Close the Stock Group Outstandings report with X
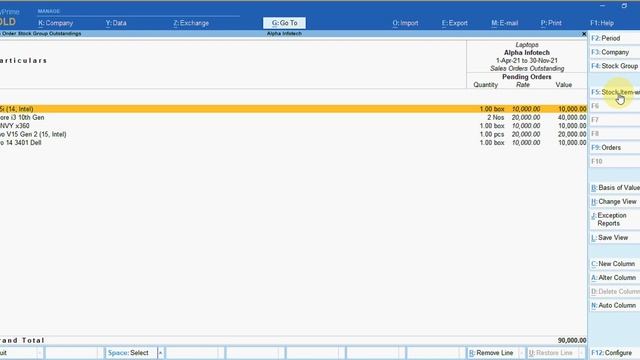Viewport: 640px width, 360px height. click(x=584, y=34)
